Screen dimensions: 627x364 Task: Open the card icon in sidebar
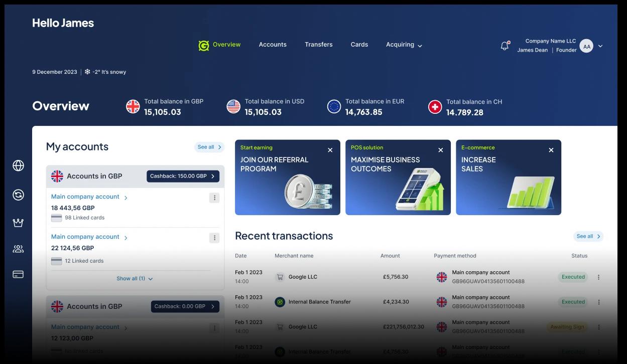(x=18, y=274)
